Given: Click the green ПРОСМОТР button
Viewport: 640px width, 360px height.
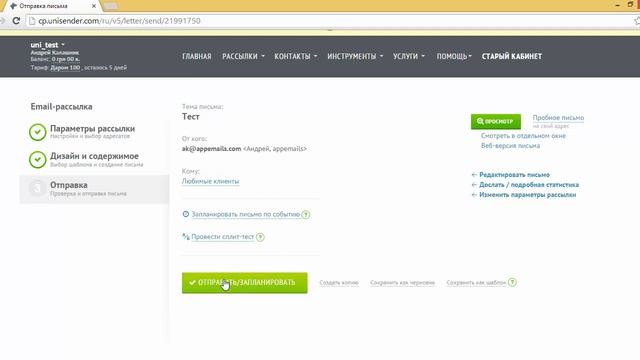Looking at the screenshot, I should point(496,121).
